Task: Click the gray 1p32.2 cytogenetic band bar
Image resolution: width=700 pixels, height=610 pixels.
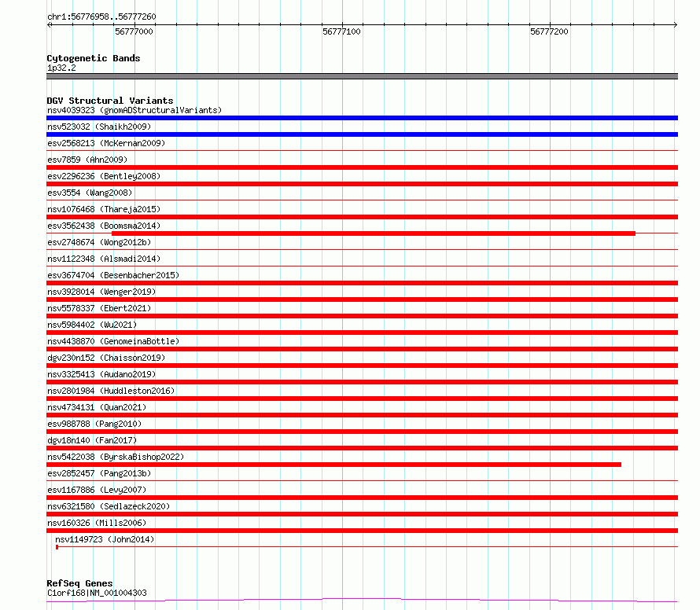Action: [362, 76]
